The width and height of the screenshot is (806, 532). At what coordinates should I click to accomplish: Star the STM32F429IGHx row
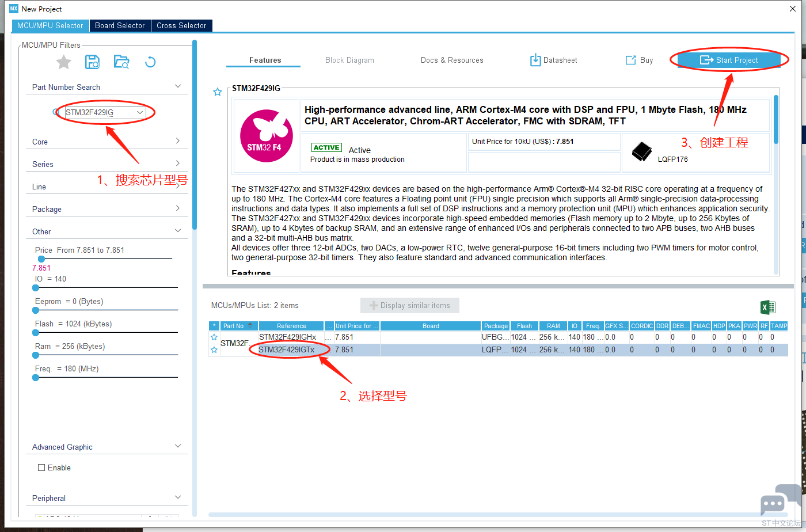click(214, 337)
